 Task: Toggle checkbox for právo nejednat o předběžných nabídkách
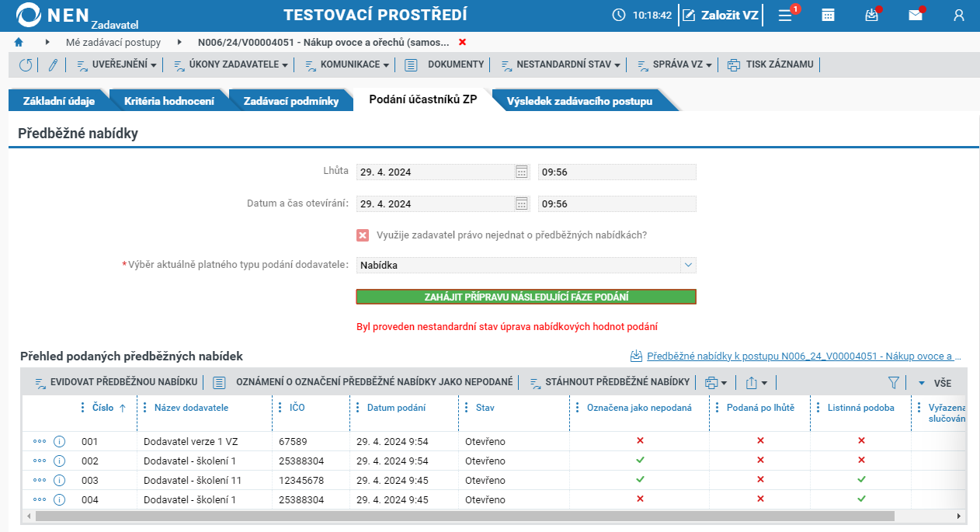pyautogui.click(x=363, y=235)
